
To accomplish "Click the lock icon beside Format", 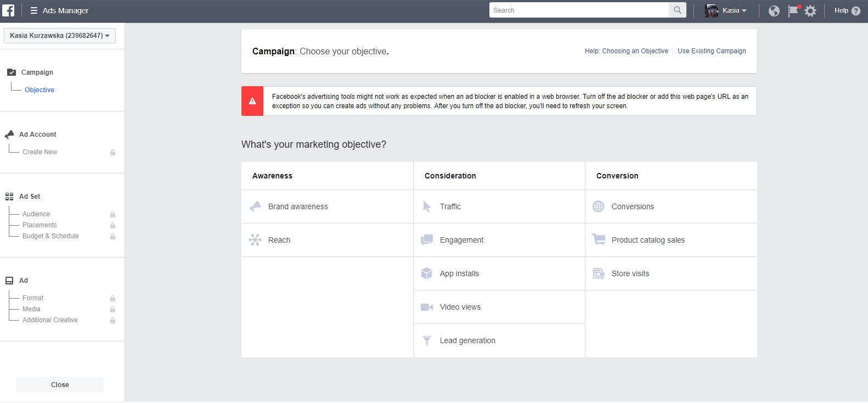I will tap(112, 298).
